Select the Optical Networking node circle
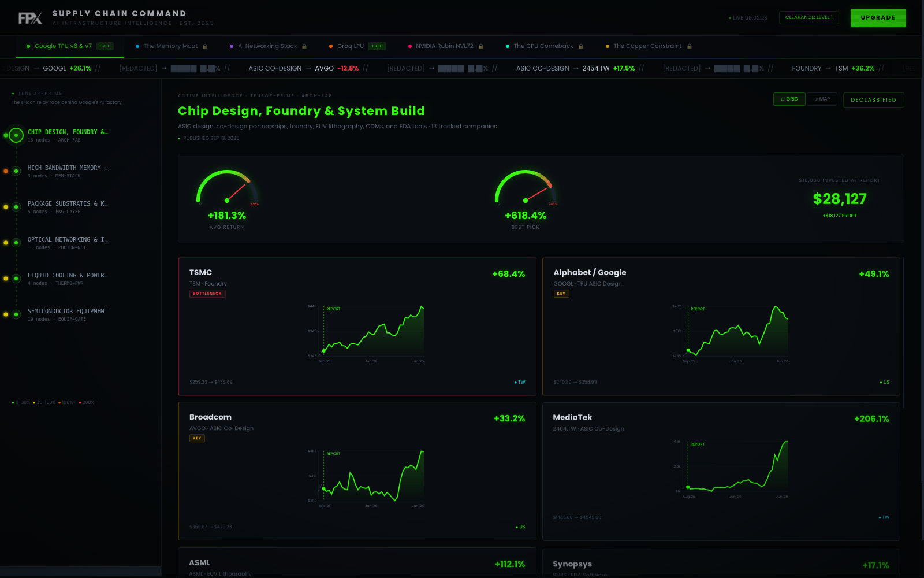Viewport: 924px width, 578px height. point(16,243)
